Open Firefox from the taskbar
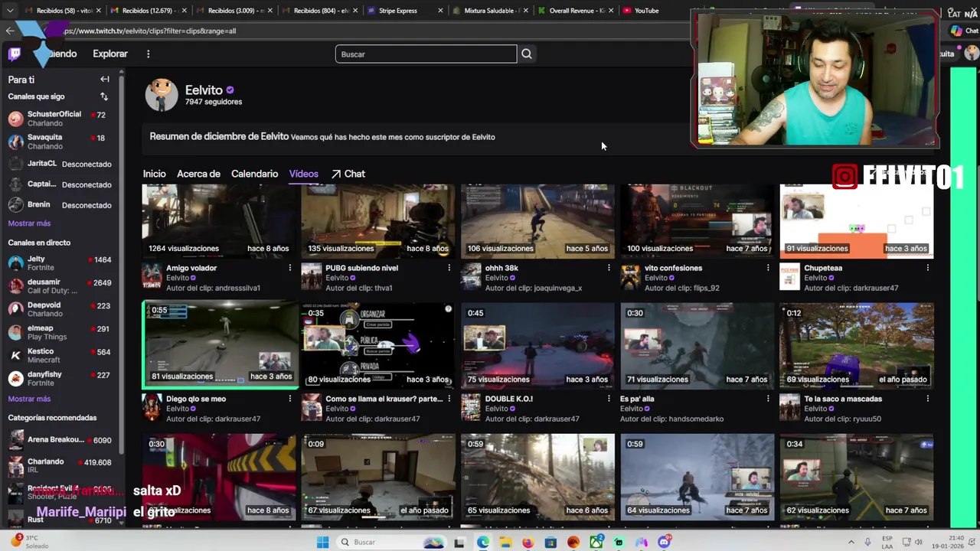 point(528,542)
